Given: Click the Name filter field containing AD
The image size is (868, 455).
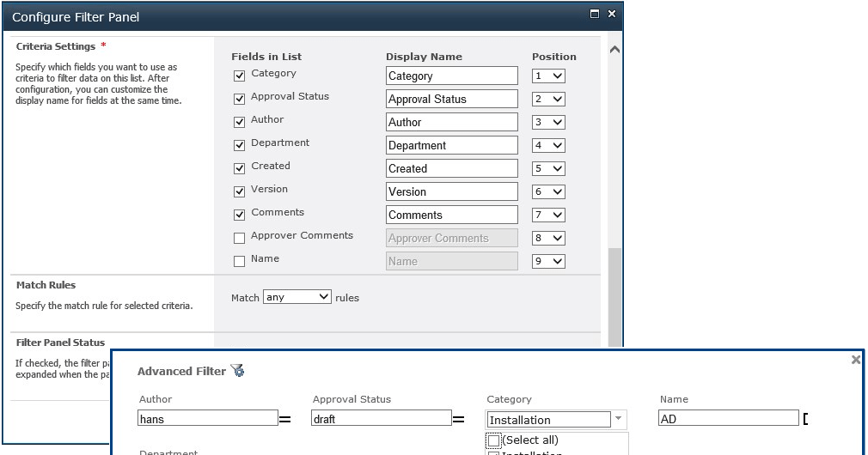Looking at the screenshot, I should tap(729, 418).
